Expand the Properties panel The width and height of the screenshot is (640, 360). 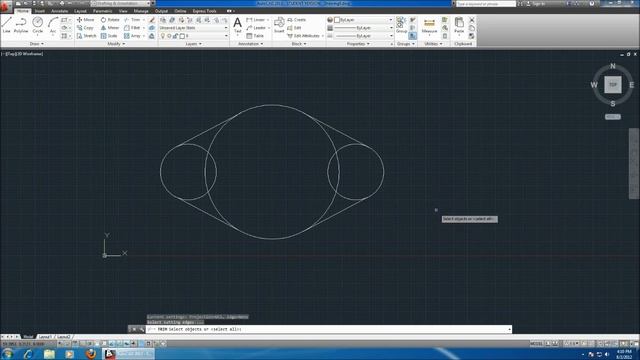tap(358, 44)
